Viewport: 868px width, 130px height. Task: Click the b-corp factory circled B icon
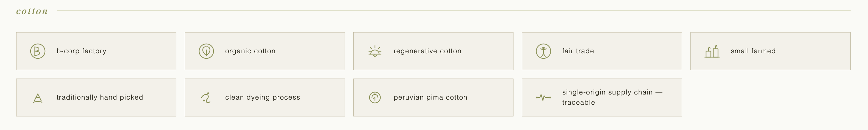[x=38, y=51]
